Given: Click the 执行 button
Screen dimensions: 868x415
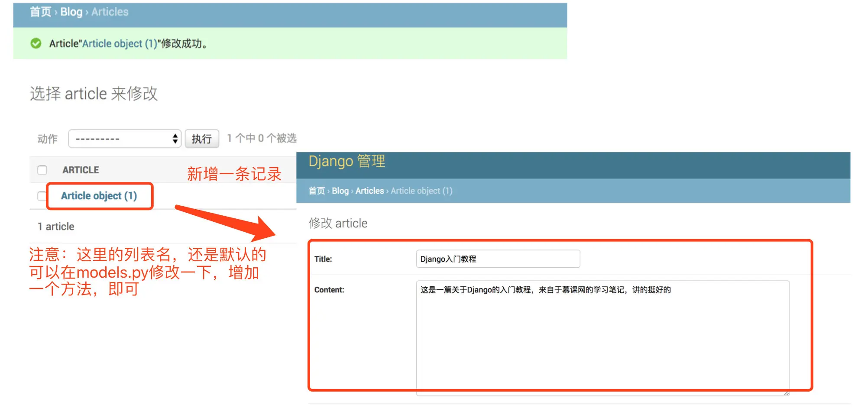Looking at the screenshot, I should coord(202,139).
